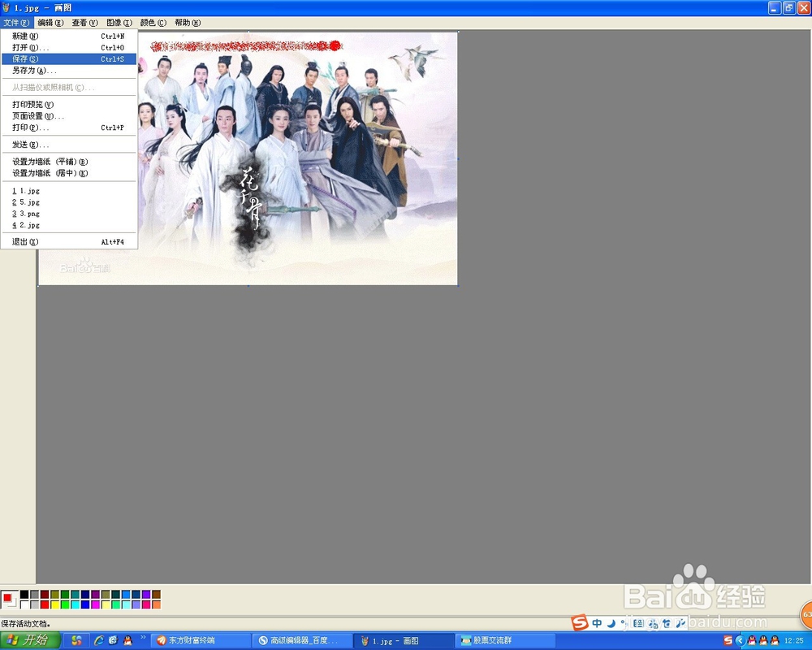Open recent file 5.jpg from menu

coord(69,202)
